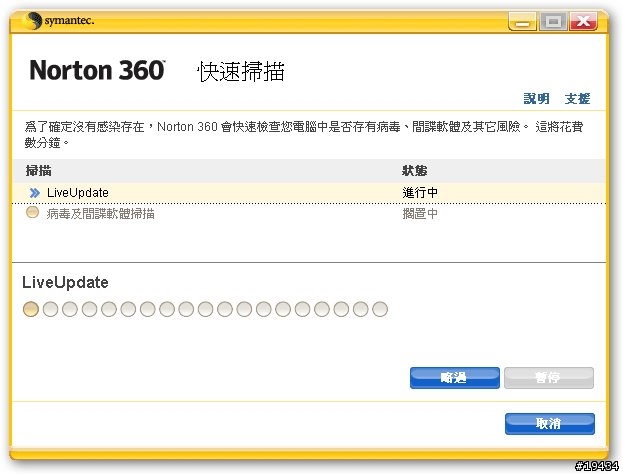Viewport: 623px width, 474px height.
Task: Select the 病毒及間諜軟體掃描 row
Action: coord(309,214)
